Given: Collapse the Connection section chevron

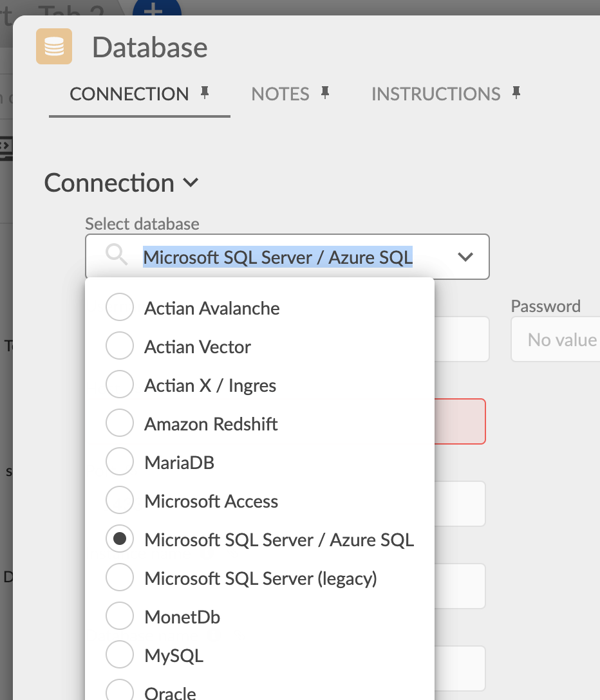Looking at the screenshot, I should 191,183.
